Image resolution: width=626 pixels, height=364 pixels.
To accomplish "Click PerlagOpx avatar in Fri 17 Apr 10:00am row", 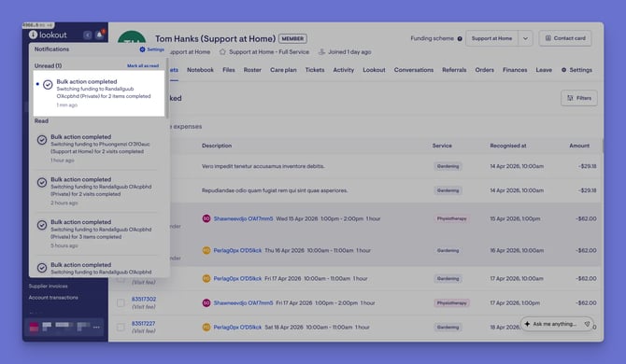I will coord(206,278).
